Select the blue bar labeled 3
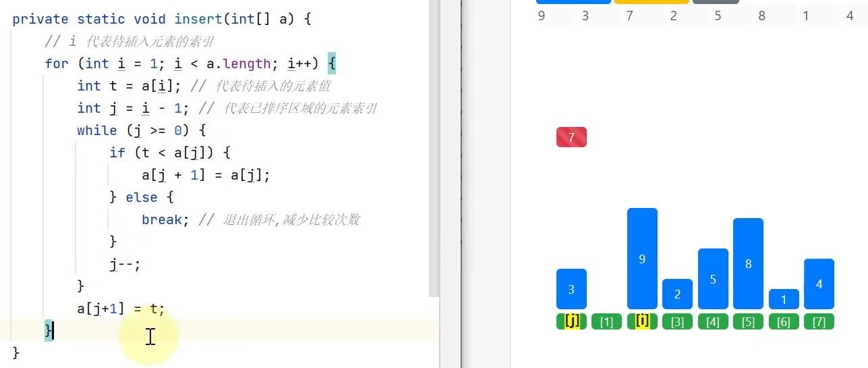This screenshot has width=868, height=368. click(x=571, y=289)
